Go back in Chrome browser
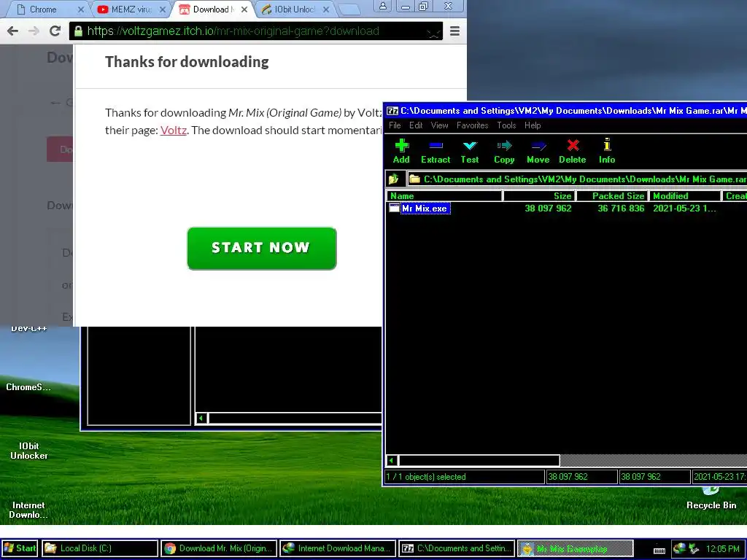747x560 pixels. pos(13,31)
